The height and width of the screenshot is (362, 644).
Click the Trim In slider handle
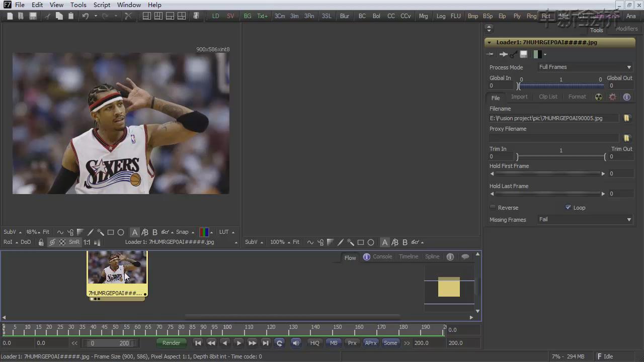(517, 157)
